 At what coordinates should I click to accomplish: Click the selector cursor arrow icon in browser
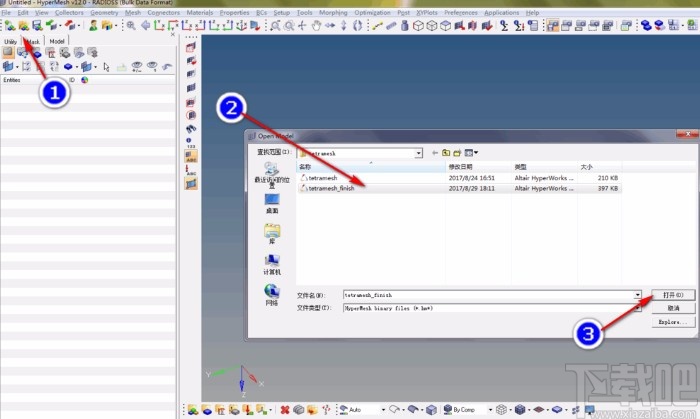point(106,67)
